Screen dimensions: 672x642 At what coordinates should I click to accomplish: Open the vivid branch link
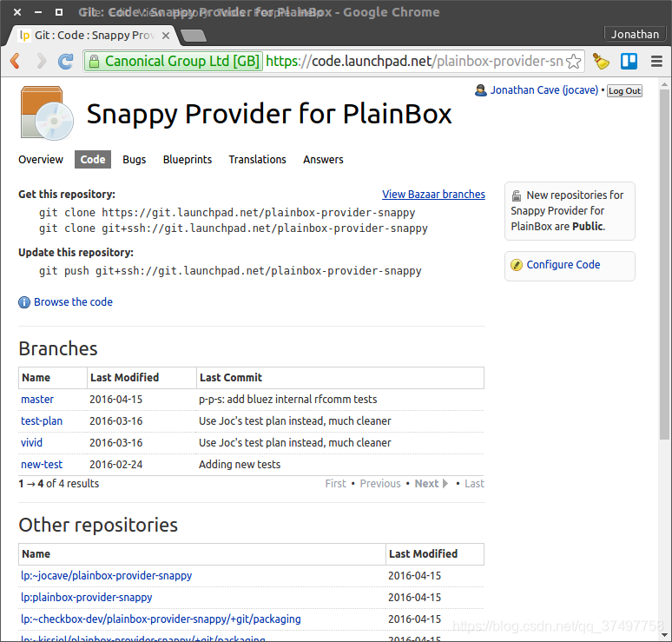32,442
